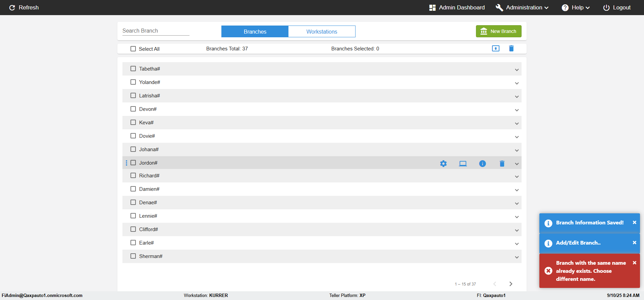Select the Jordon# checkbox
This screenshot has height=300, width=644.
[x=133, y=163]
